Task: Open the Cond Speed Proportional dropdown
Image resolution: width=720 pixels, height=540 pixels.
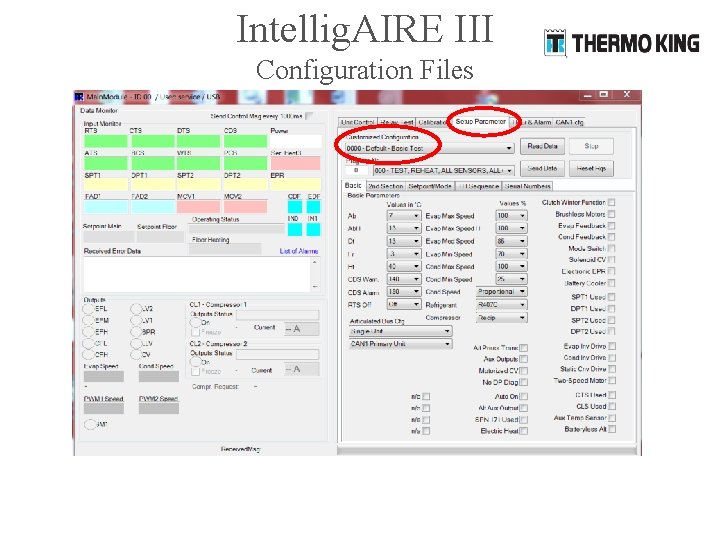Action: (x=502, y=292)
